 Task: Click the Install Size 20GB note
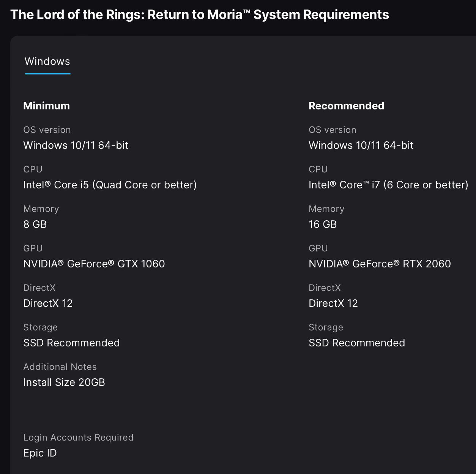pyautogui.click(x=64, y=382)
